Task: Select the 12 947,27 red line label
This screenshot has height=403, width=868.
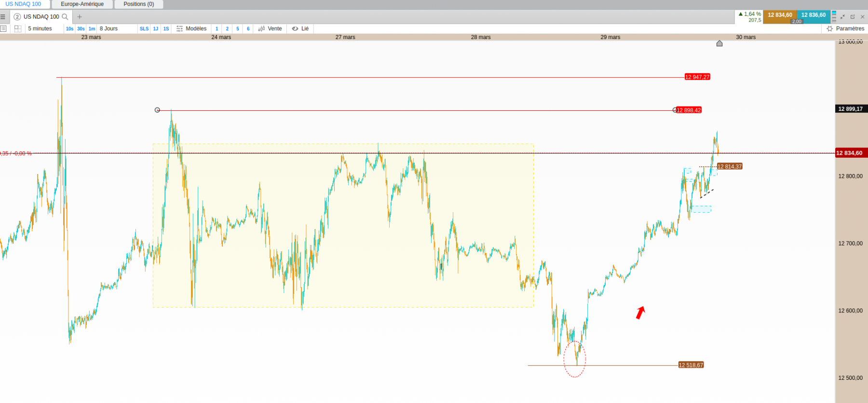Action: (x=697, y=77)
